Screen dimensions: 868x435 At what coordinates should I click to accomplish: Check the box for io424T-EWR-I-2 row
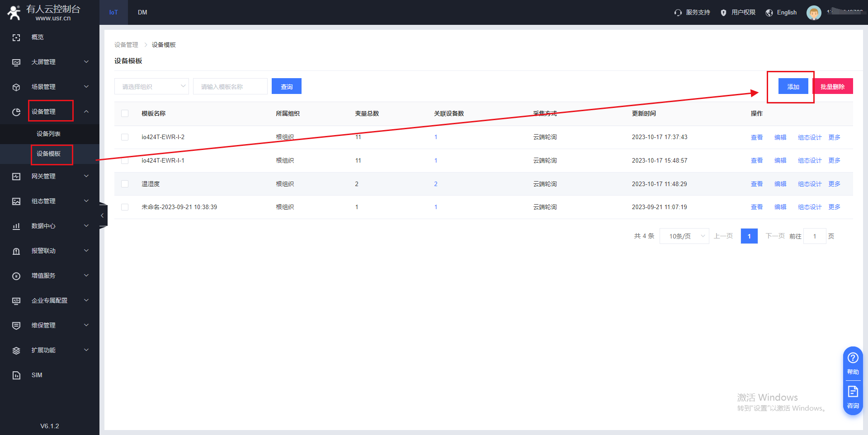tap(125, 137)
